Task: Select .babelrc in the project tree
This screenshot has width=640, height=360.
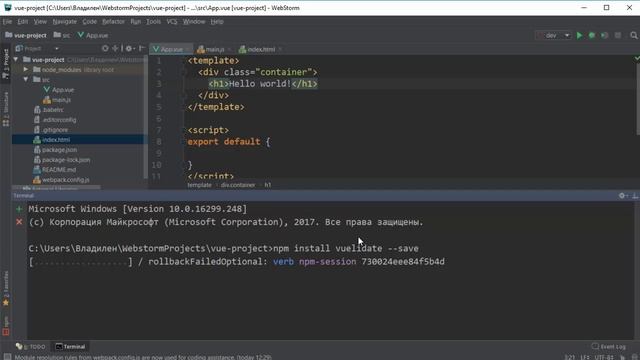Action: pyautogui.click(x=49, y=110)
